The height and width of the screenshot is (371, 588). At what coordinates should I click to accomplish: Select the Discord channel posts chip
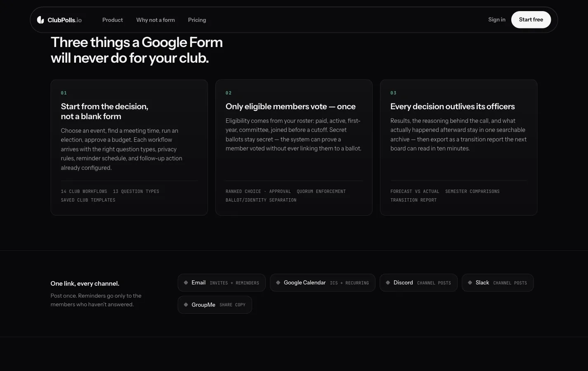(x=418, y=283)
